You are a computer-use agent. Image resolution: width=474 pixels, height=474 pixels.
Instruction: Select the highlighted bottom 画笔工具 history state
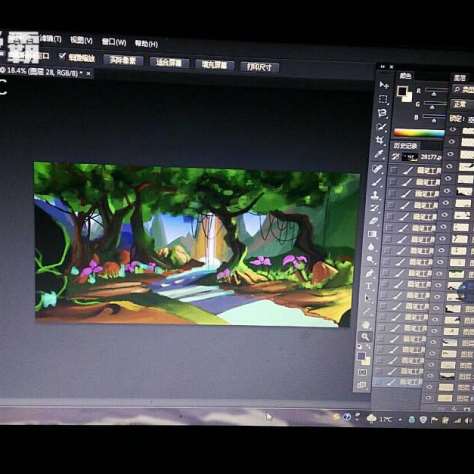[x=397, y=382]
